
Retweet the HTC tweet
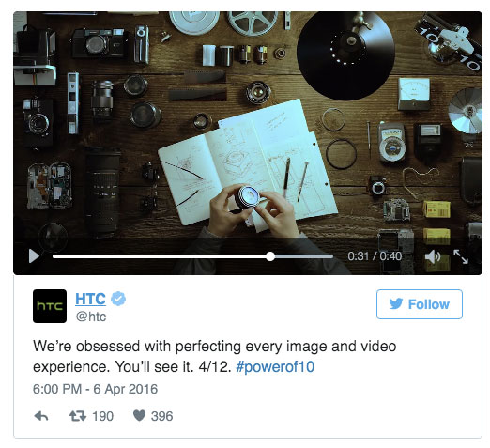click(78, 416)
